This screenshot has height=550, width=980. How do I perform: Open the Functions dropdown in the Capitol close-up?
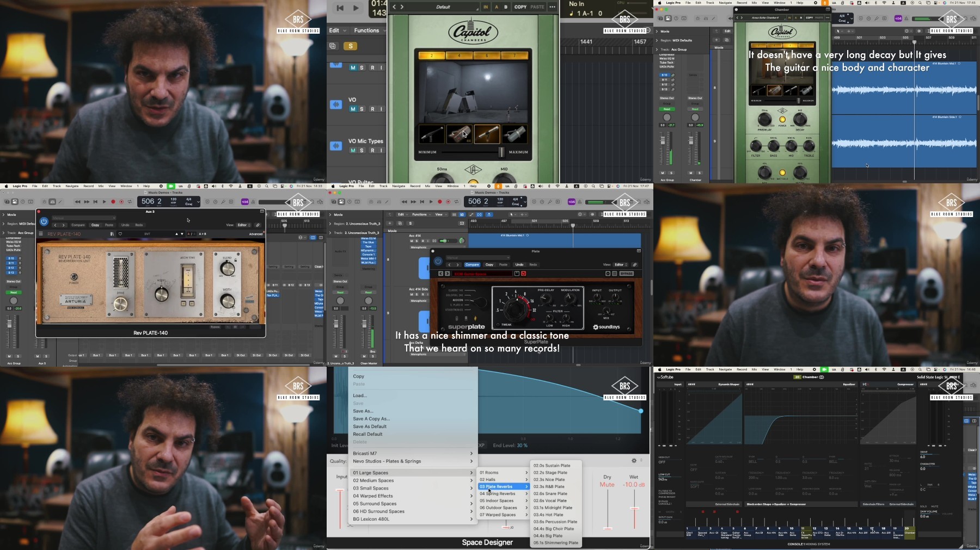click(370, 30)
